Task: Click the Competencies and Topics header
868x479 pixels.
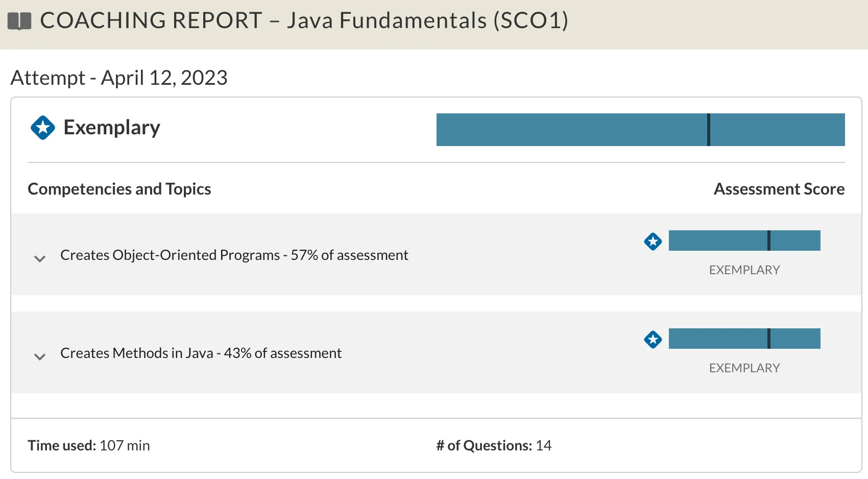Action: [x=119, y=189]
